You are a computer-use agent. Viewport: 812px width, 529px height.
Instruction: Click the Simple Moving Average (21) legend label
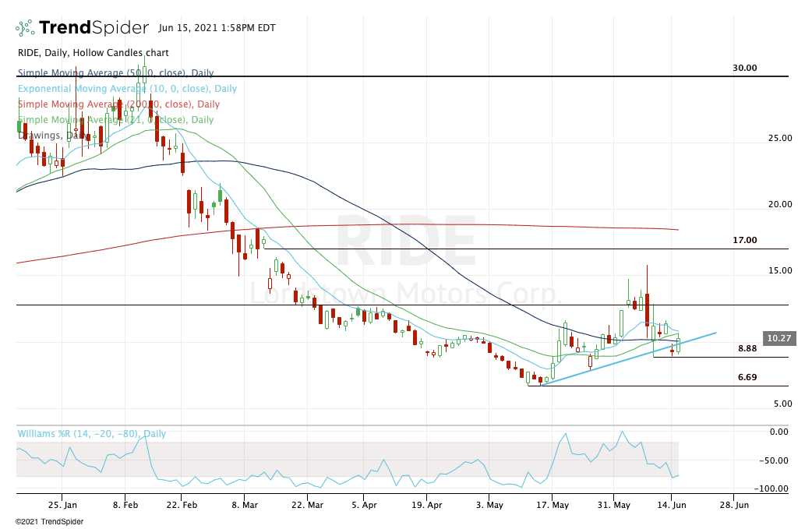click(x=115, y=119)
